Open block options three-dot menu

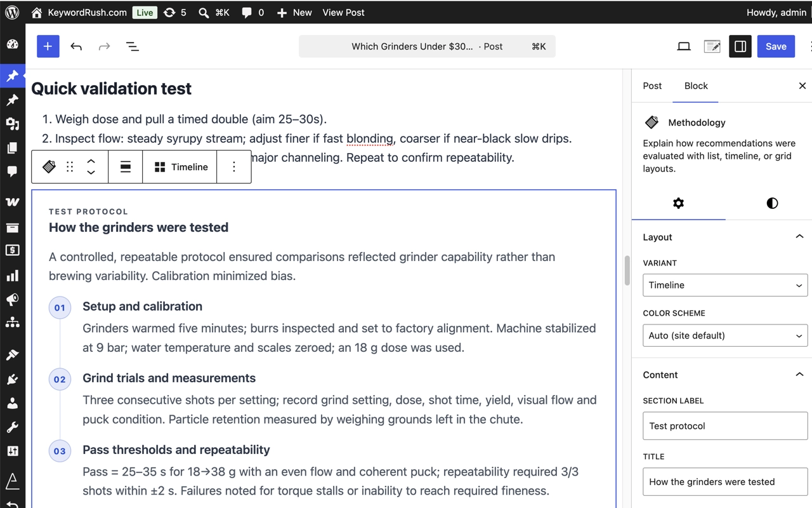click(234, 167)
